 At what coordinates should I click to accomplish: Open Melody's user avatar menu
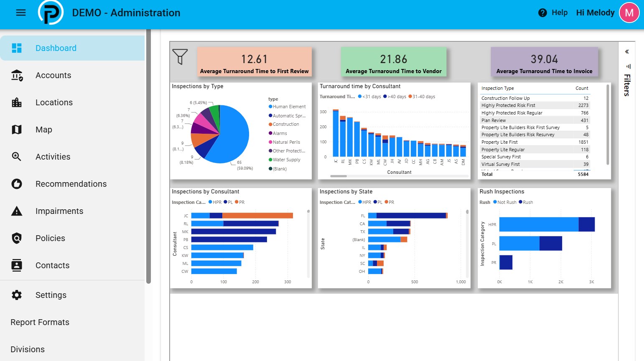pyautogui.click(x=629, y=13)
